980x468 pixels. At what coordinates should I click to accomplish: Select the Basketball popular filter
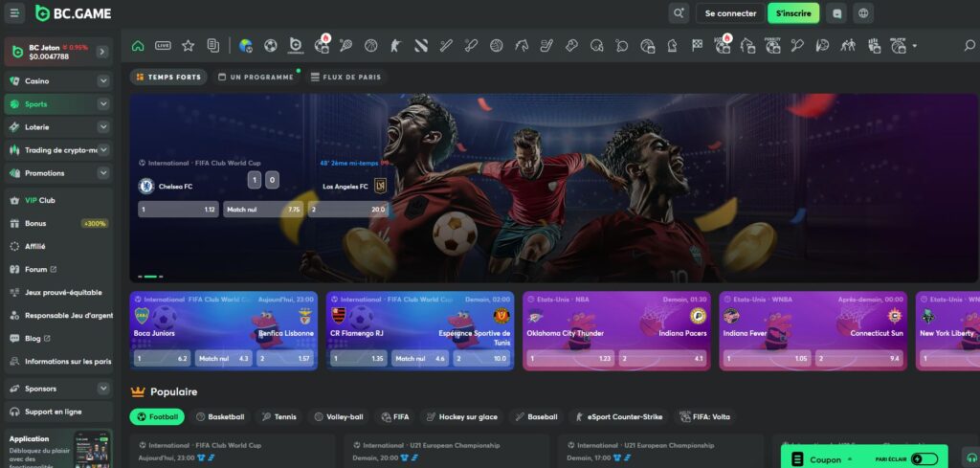coord(220,416)
